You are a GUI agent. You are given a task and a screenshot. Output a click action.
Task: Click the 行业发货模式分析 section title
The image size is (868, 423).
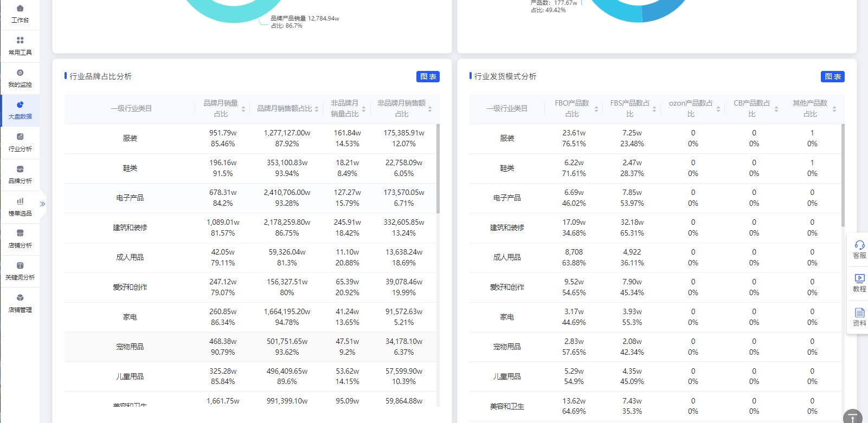click(x=505, y=76)
